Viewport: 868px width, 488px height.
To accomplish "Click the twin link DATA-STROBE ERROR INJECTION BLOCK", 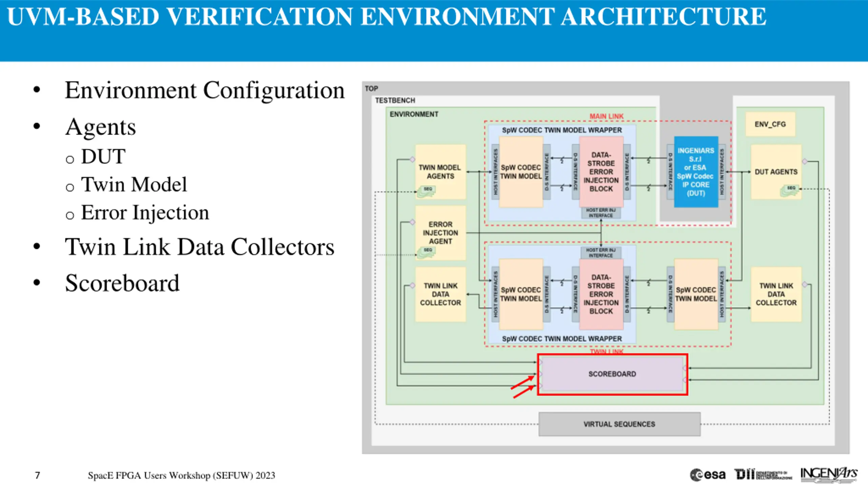I will click(601, 294).
